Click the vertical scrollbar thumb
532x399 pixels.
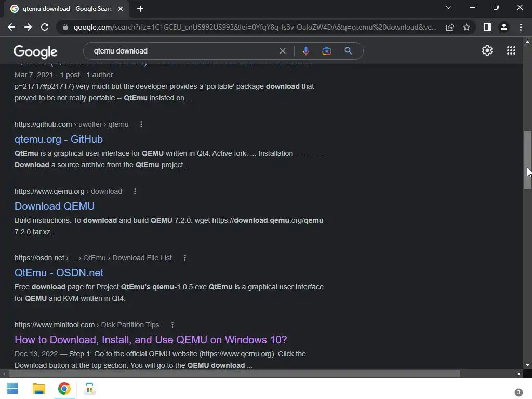(527, 160)
